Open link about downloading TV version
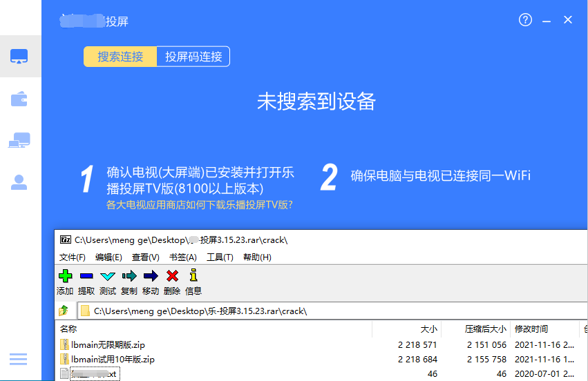Viewport: 588px width, 381px height. [x=199, y=205]
